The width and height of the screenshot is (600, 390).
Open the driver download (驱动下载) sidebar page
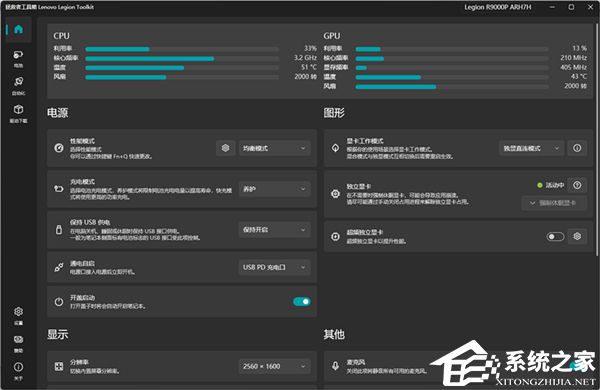pos(18,113)
